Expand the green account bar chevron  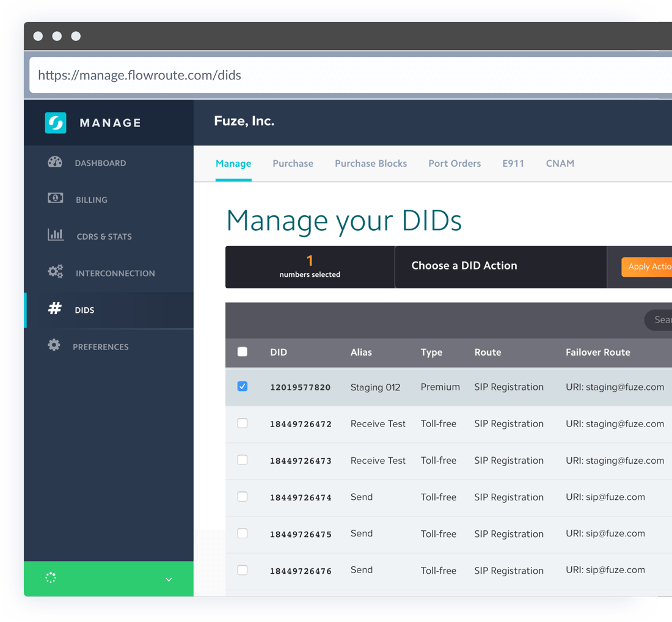[x=169, y=580]
